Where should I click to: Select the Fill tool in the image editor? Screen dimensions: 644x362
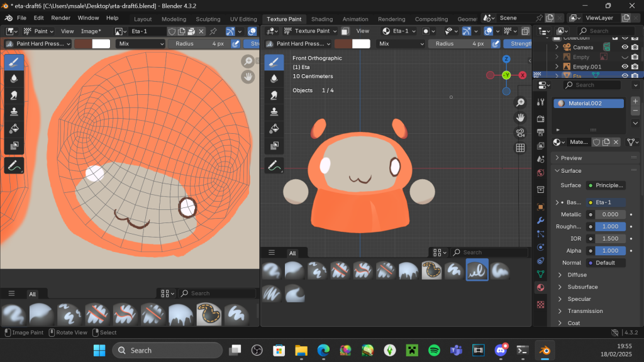click(14, 129)
